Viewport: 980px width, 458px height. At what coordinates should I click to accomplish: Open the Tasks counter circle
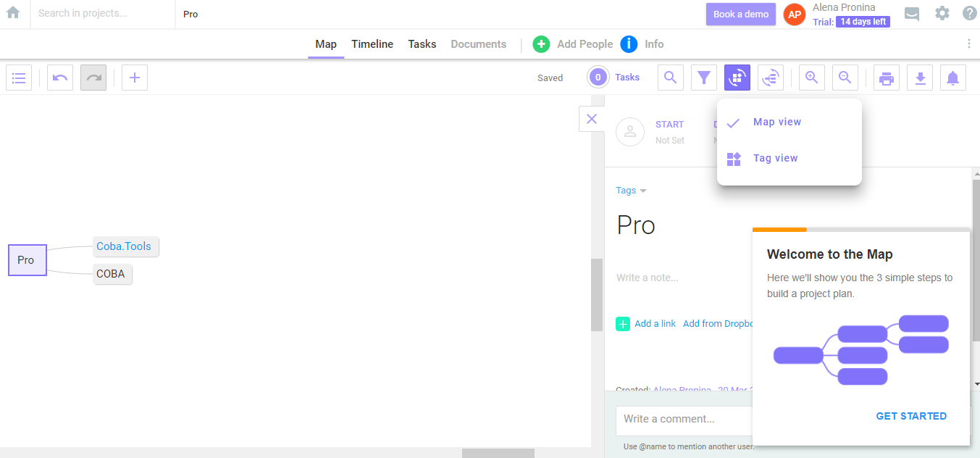[598, 78]
